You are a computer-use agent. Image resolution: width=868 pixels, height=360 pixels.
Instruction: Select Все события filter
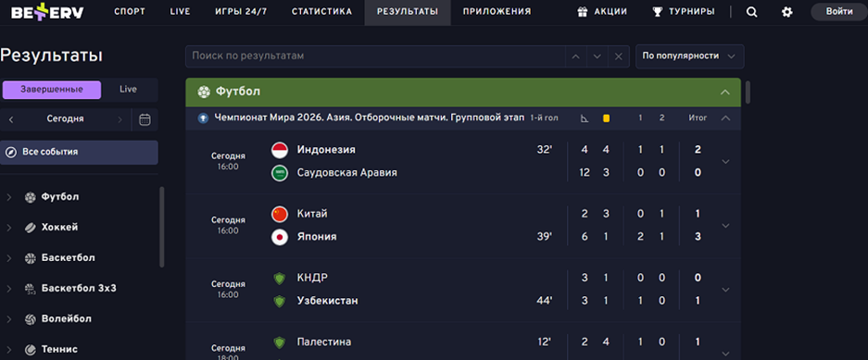[79, 152]
